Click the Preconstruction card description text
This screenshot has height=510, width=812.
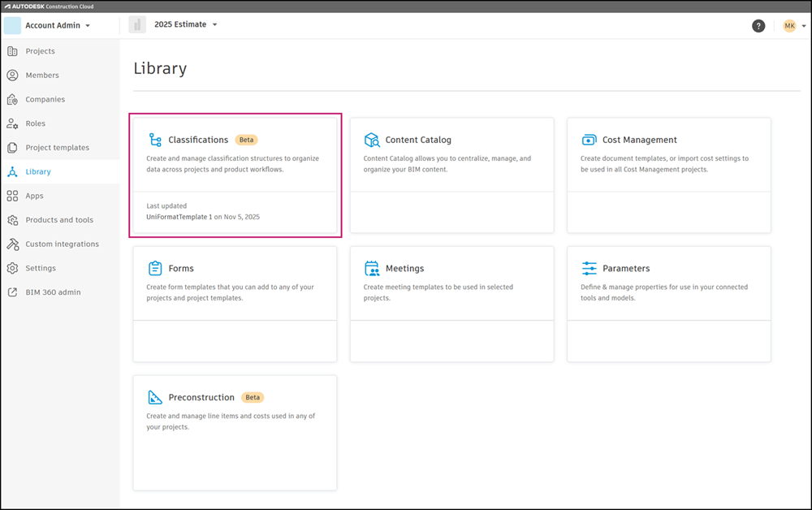pyautogui.click(x=231, y=421)
